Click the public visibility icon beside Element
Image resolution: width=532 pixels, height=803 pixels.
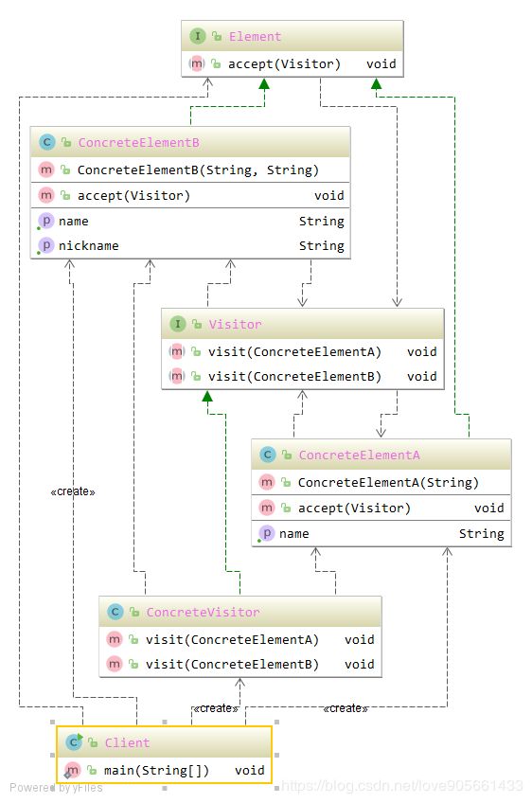click(217, 36)
